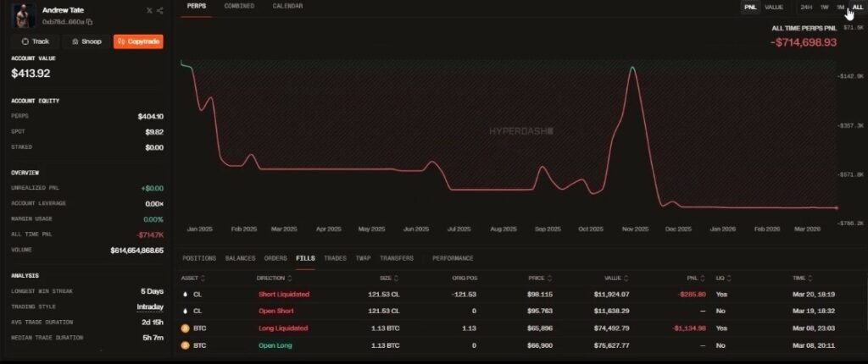Click the $11,924.07 value cell
The width and height of the screenshot is (868, 364).
pyautogui.click(x=611, y=295)
